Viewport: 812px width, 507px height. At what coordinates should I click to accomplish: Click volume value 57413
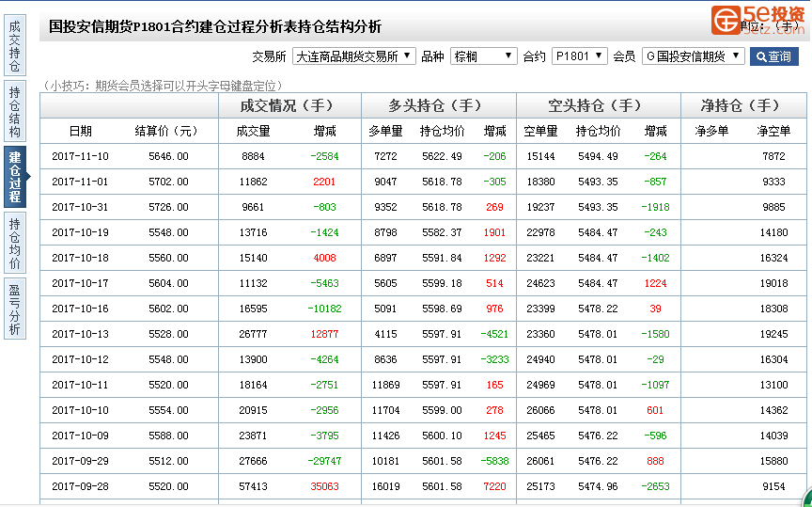click(253, 487)
